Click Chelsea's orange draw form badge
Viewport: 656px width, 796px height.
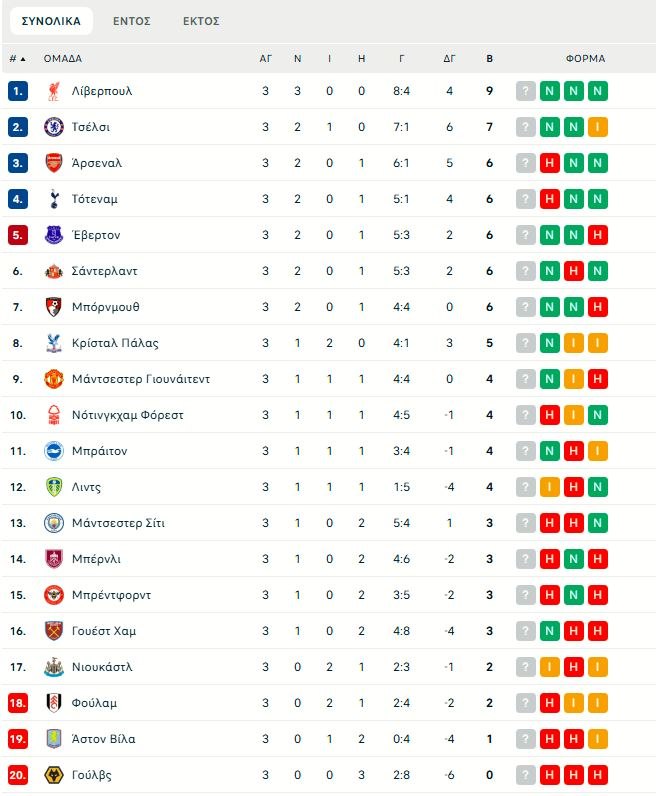pyautogui.click(x=597, y=127)
